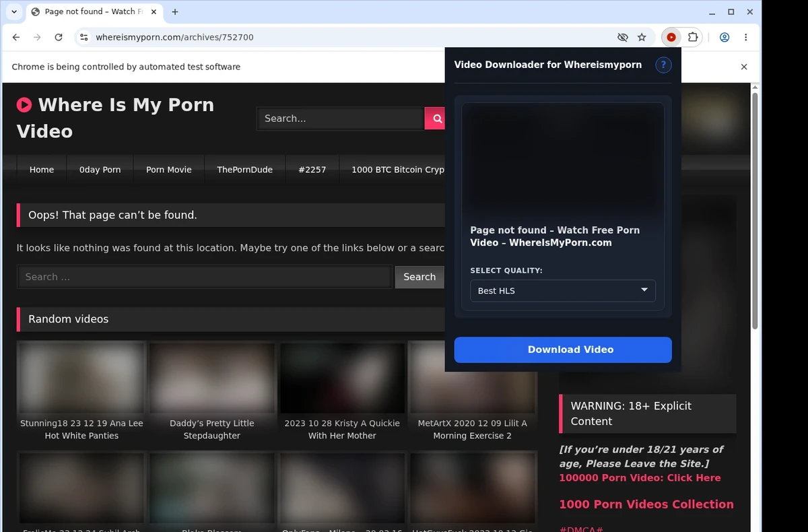Maximize the Chrome window

tap(731, 11)
